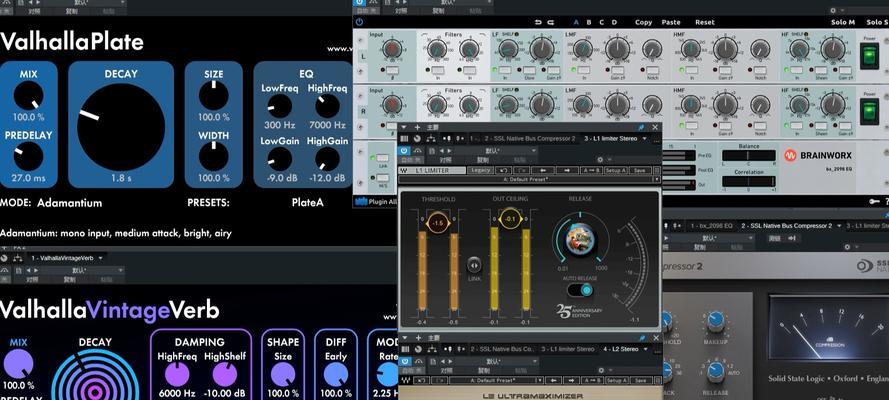
Task: Open L1 Default Preset dropdown arrow
Action: 657,179
